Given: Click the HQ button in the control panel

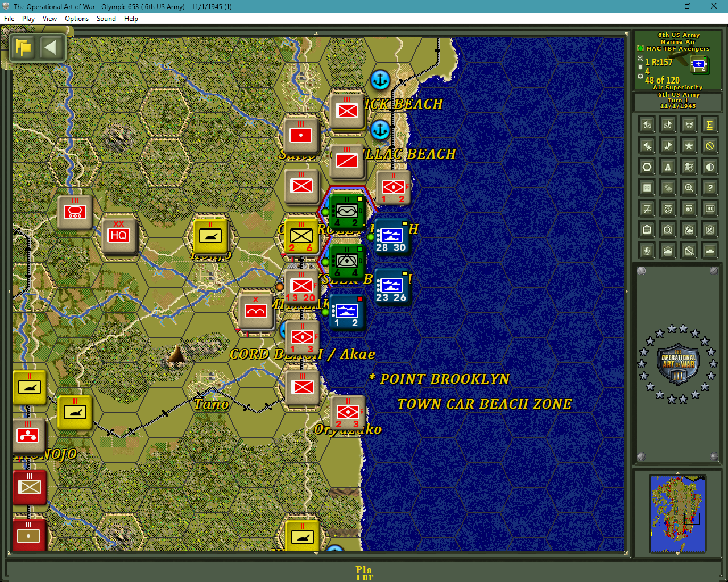Looking at the screenshot, I should 710,209.
